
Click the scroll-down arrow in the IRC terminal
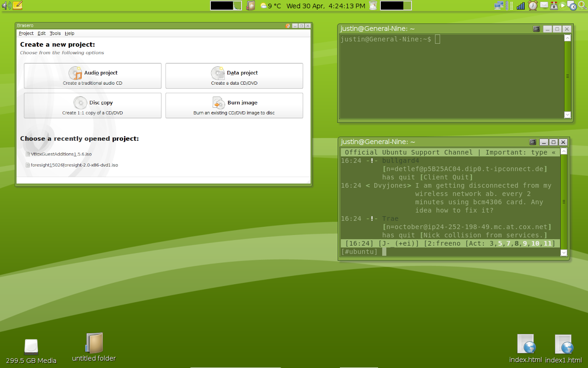coord(564,253)
